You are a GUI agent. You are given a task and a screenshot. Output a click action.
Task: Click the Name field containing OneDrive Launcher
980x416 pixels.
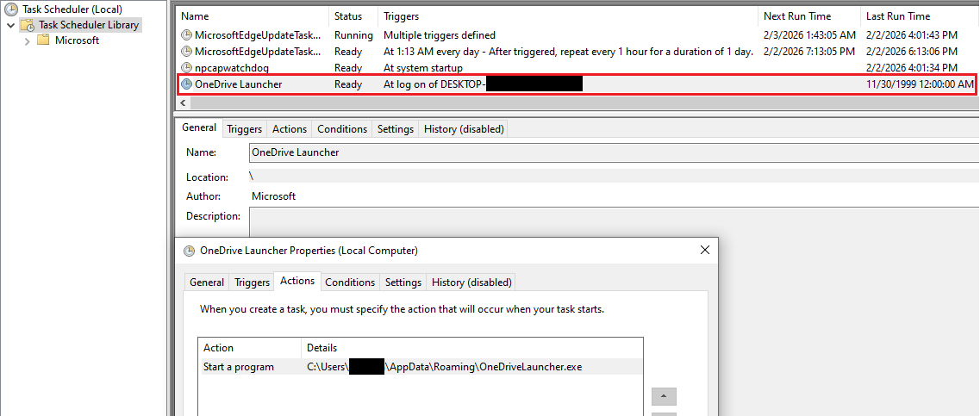603,152
